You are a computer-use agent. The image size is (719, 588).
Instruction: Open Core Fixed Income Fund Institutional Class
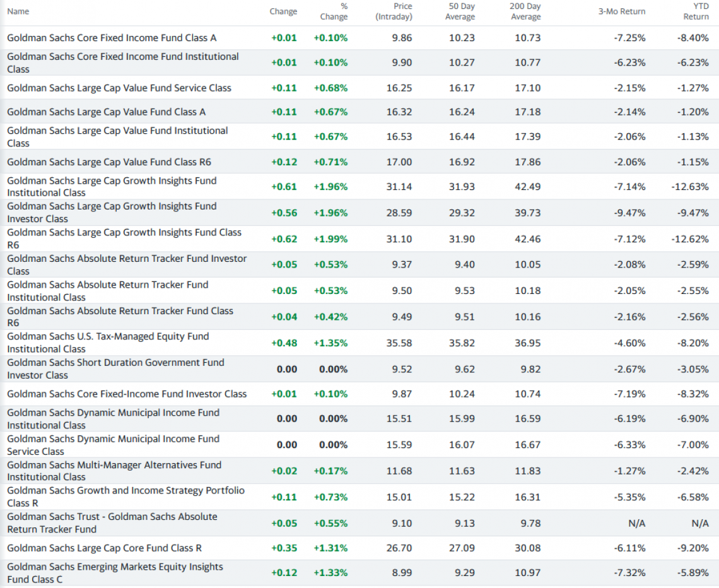(123, 63)
